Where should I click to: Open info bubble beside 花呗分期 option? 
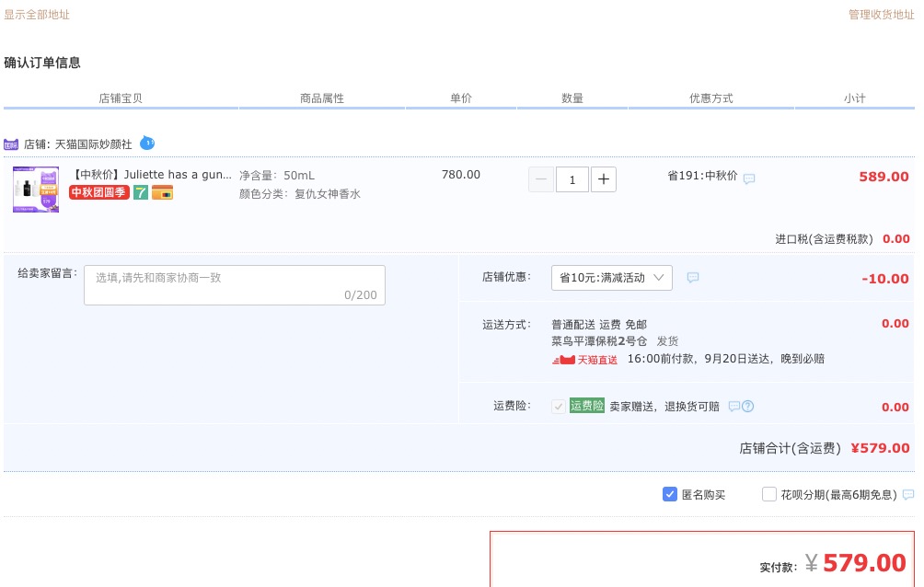[908, 494]
